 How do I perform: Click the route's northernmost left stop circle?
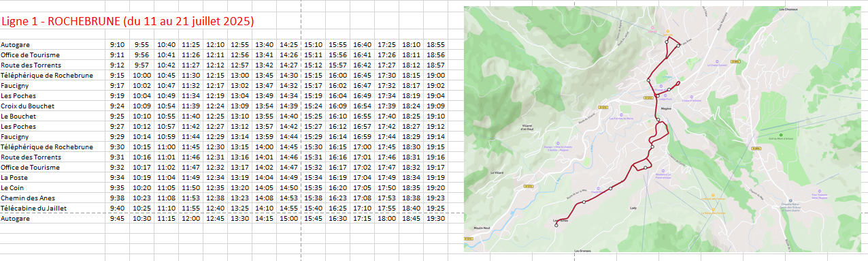[666, 42]
